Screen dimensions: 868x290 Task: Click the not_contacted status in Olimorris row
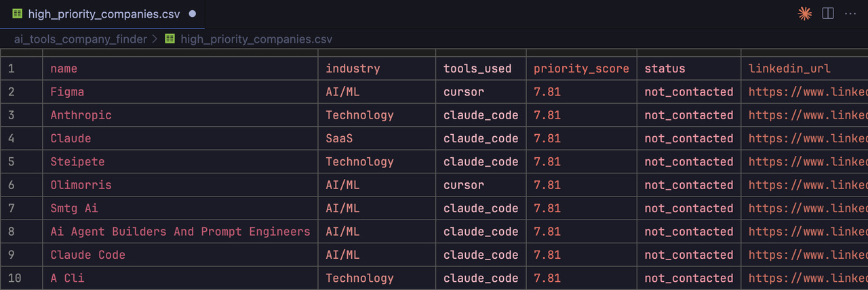pyautogui.click(x=689, y=185)
